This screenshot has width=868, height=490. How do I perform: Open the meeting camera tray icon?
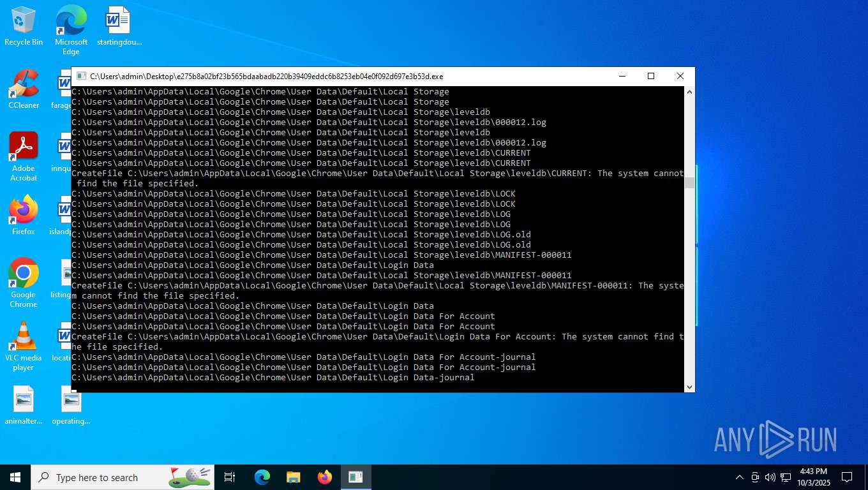(755, 477)
